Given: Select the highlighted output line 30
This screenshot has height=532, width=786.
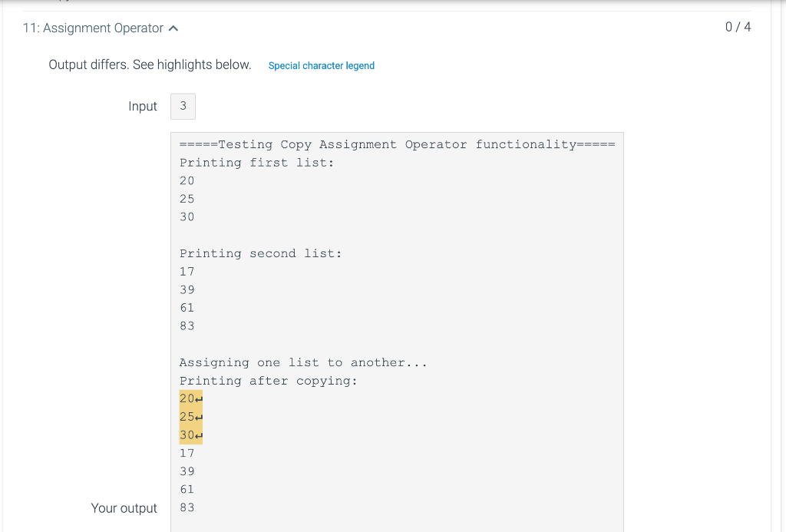Looking at the screenshot, I should [x=187, y=435].
